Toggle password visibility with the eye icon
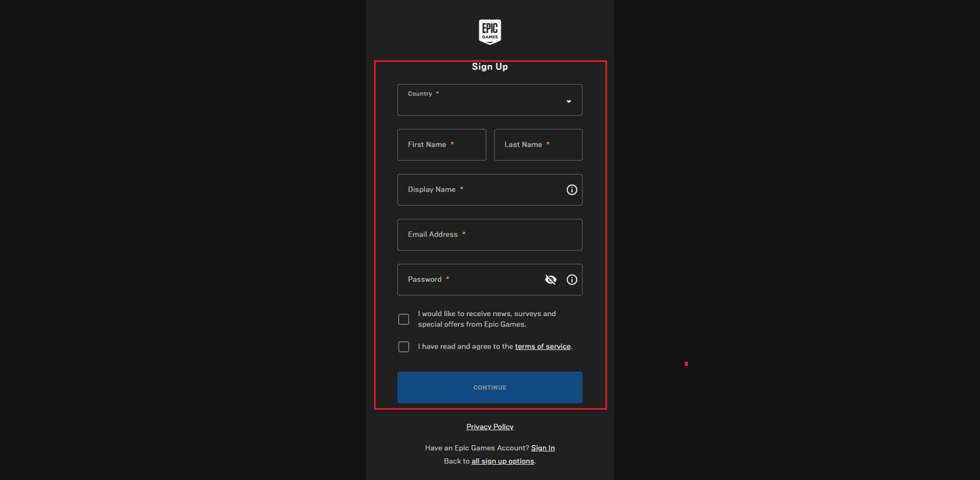 551,279
